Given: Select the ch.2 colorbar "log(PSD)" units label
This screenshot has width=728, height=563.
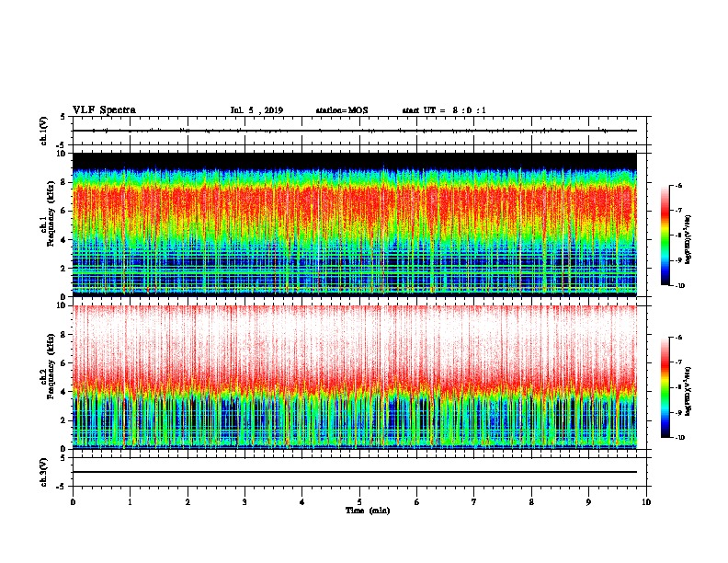Looking at the screenshot, I should (x=688, y=391).
